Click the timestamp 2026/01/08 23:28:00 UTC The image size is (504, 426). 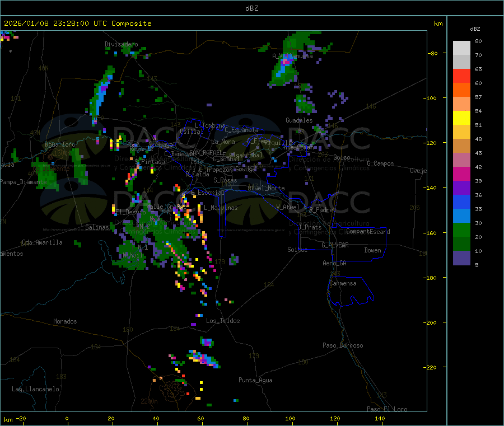pyautogui.click(x=55, y=24)
